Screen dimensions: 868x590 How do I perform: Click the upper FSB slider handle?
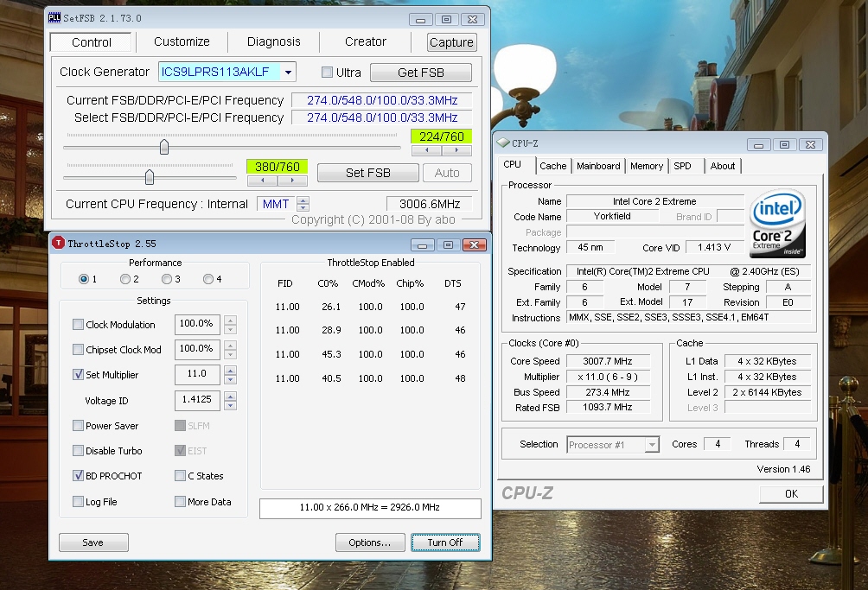pyautogui.click(x=164, y=147)
